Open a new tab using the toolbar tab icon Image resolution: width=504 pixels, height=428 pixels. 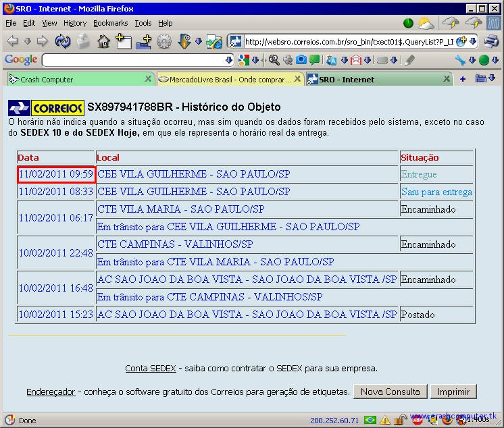(124, 41)
